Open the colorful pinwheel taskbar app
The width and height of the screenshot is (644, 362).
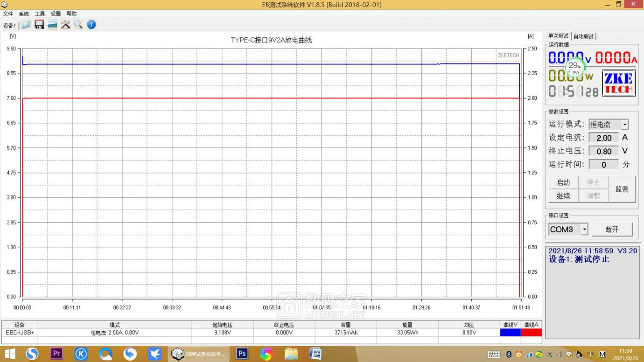266,354
